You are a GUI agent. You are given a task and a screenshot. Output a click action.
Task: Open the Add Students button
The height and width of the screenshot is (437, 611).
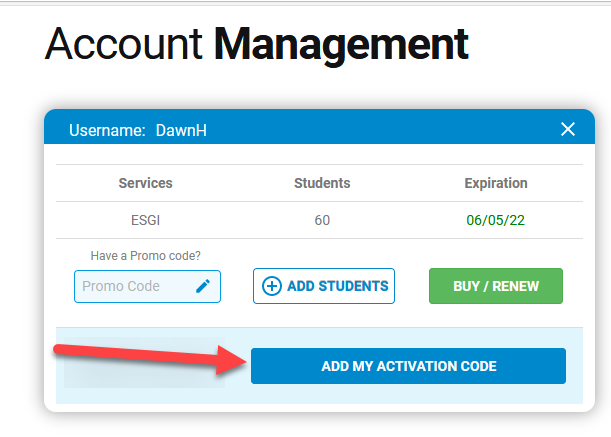coord(324,286)
